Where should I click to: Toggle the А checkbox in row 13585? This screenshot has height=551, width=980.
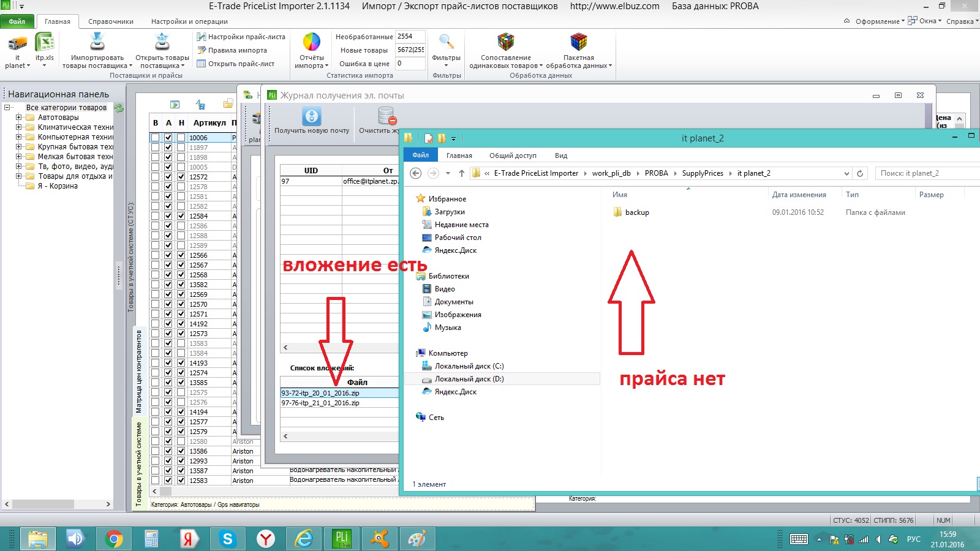click(x=168, y=383)
